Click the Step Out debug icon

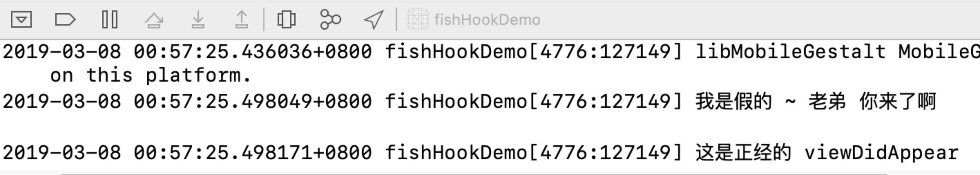tap(242, 19)
